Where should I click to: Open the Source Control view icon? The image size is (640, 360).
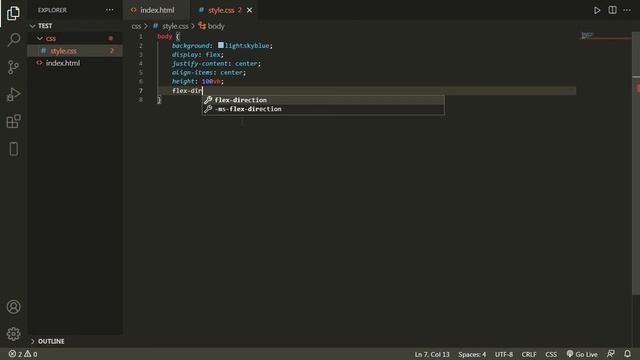(x=13, y=67)
